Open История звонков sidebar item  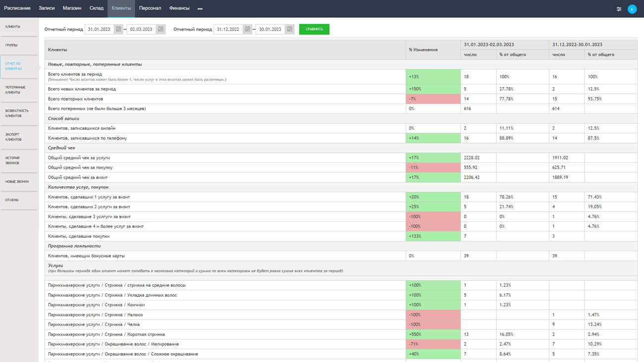pos(12,160)
